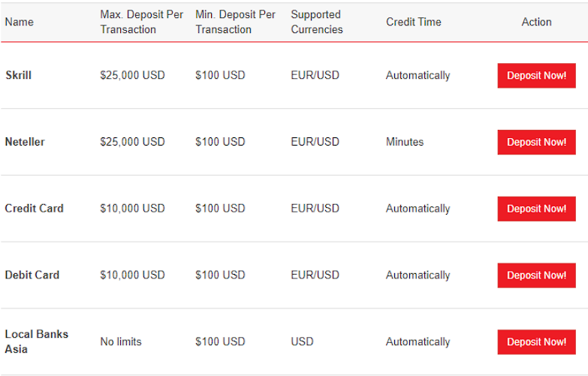Click Deposit Now for Local Banks Asia
Image resolution: width=588 pixels, height=376 pixels.
[536, 342]
